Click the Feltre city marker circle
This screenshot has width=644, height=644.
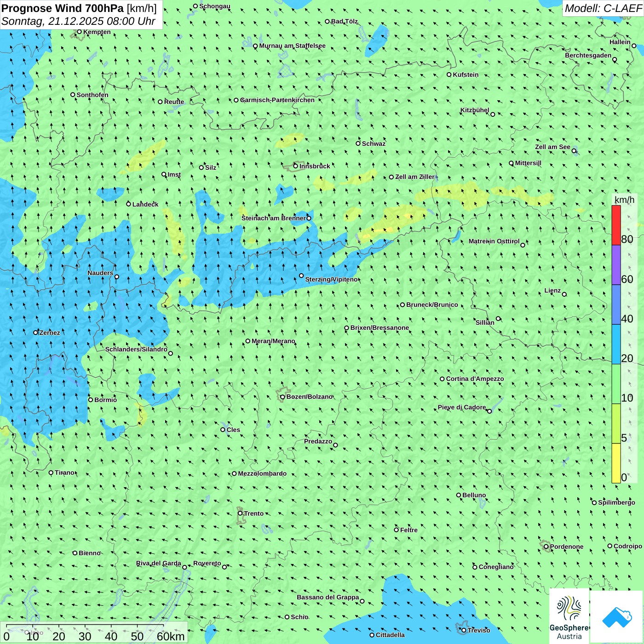[396, 530]
